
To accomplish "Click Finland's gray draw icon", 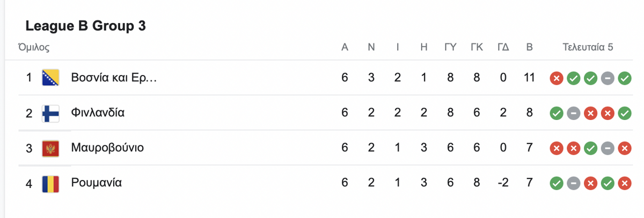I will 573,114.
